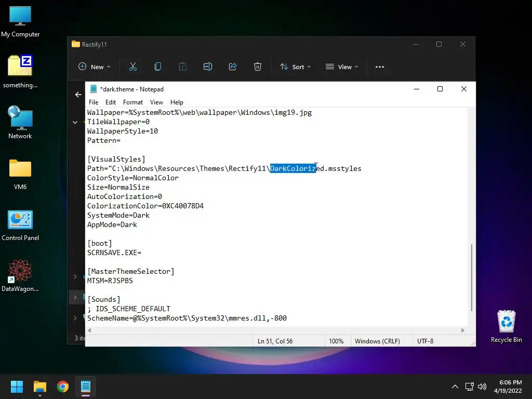Click the Windows (CRLF) status entry

click(x=377, y=341)
